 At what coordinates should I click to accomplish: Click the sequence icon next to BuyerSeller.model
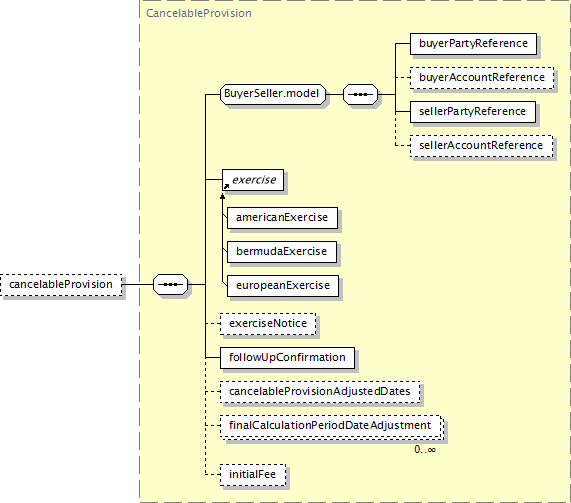[361, 95]
